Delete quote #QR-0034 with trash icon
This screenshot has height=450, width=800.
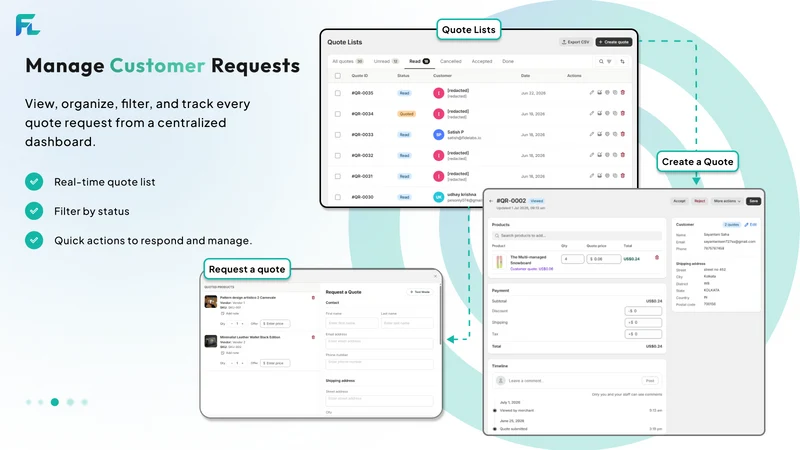[x=622, y=113]
